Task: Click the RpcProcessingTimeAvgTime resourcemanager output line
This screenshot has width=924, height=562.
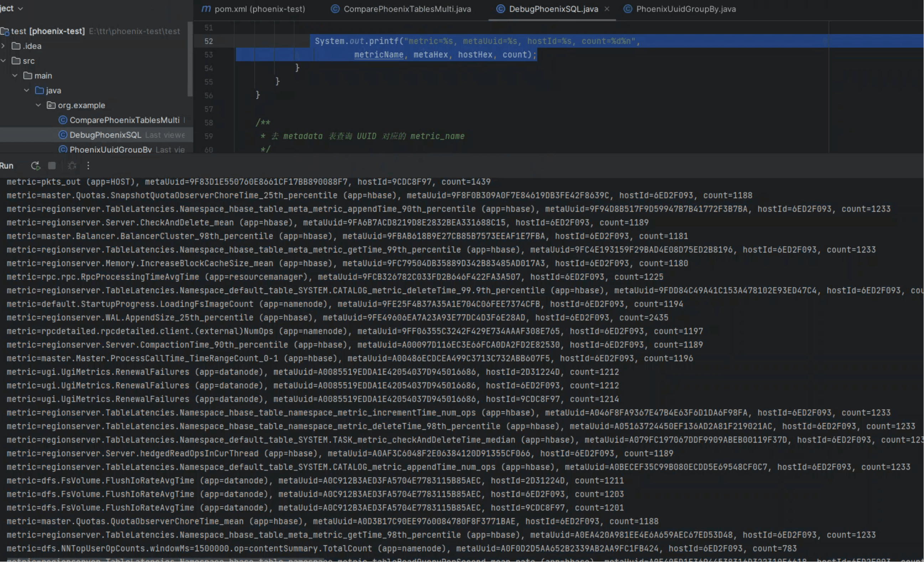Action: (335, 277)
